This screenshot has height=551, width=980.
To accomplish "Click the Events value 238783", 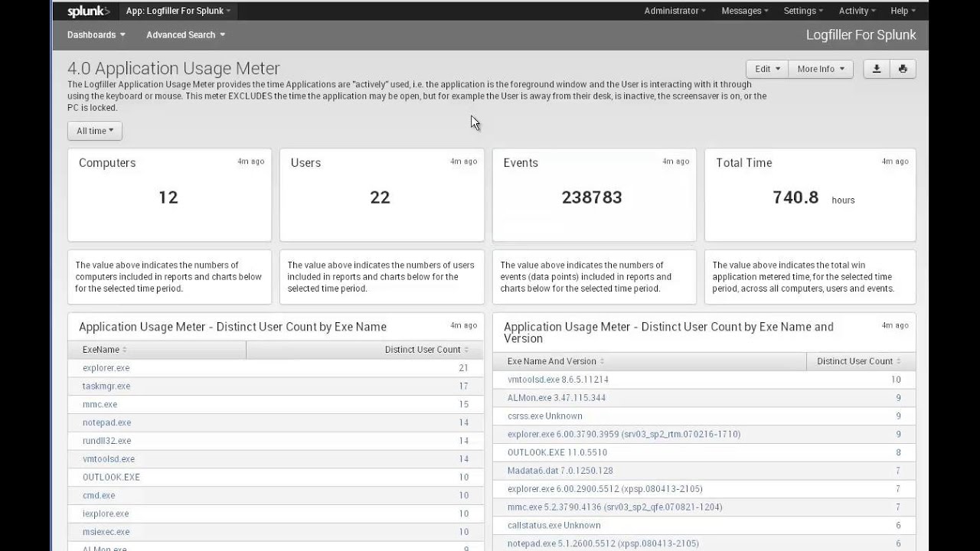I will pos(592,197).
